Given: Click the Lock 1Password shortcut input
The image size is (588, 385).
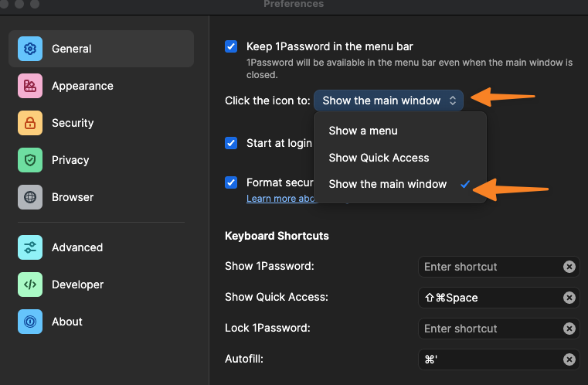Looking at the screenshot, I should pyautogui.click(x=498, y=329).
